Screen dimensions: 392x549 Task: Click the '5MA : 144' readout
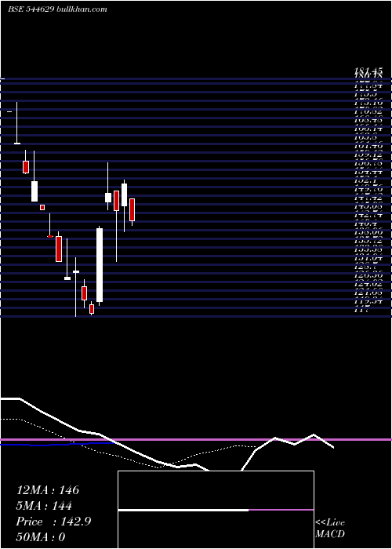[x=44, y=506]
